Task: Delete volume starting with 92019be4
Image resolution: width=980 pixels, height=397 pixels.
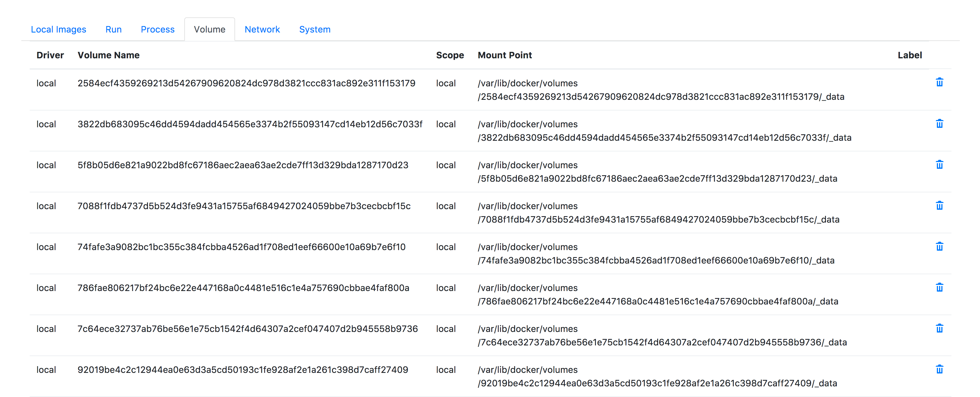Action: click(x=939, y=369)
